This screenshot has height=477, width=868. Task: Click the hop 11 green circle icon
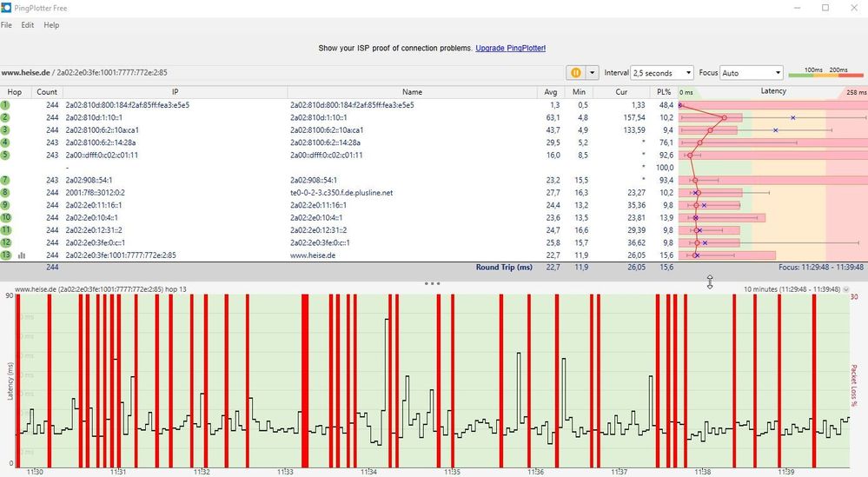coord(5,230)
